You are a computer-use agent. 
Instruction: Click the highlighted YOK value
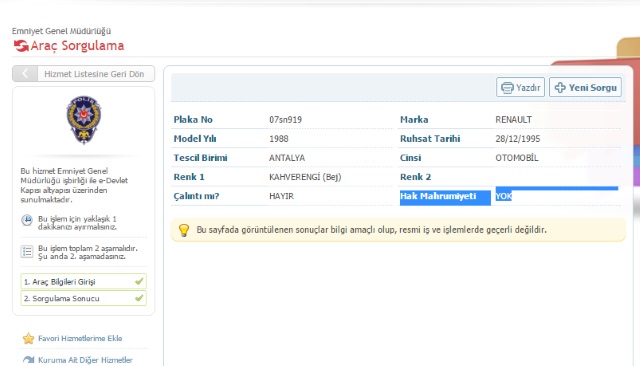(x=504, y=196)
